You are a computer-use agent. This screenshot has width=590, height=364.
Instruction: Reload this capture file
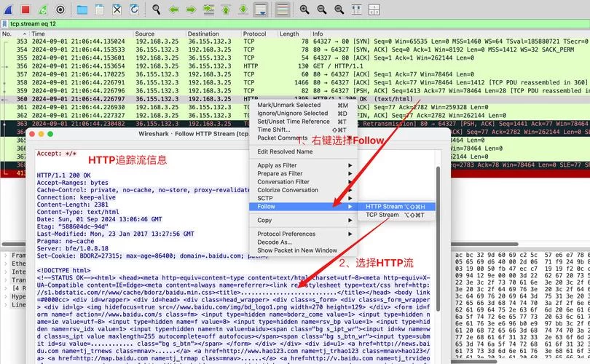point(134,9)
